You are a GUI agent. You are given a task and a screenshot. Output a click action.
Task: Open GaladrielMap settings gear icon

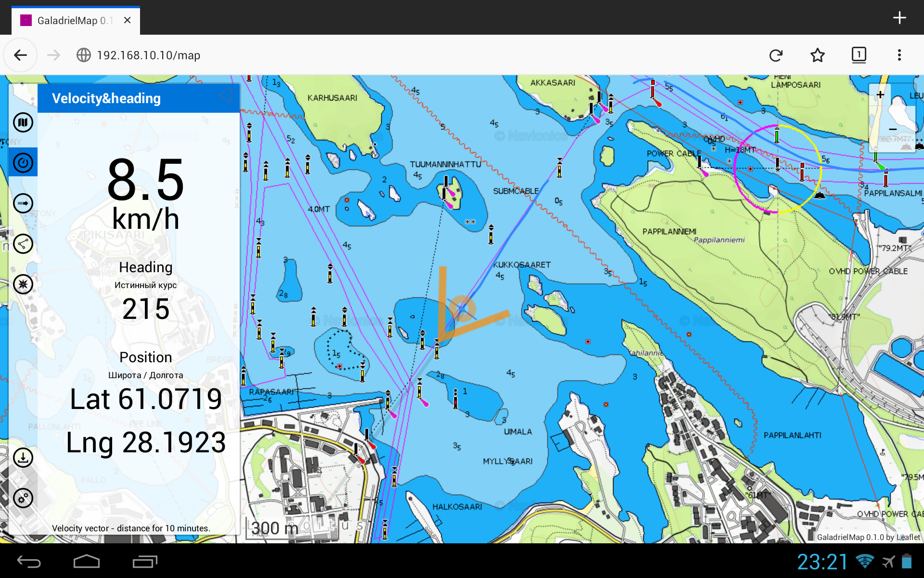(23, 499)
